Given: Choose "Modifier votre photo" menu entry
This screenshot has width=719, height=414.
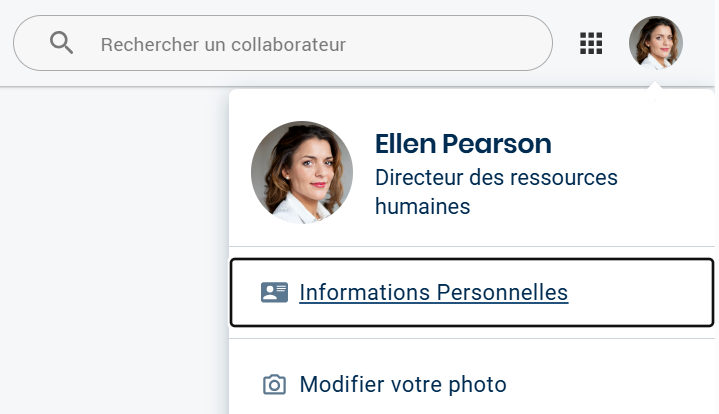Looking at the screenshot, I should coord(403,385).
